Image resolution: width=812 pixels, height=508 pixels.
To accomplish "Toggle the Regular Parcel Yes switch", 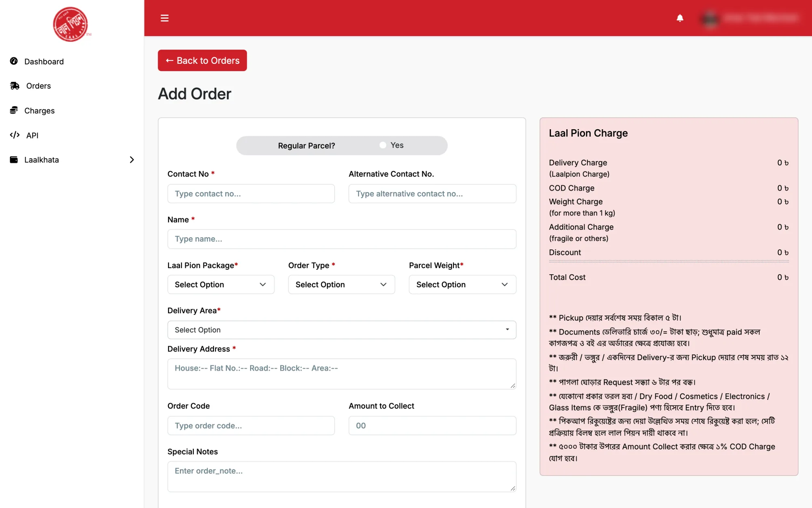I will (382, 145).
